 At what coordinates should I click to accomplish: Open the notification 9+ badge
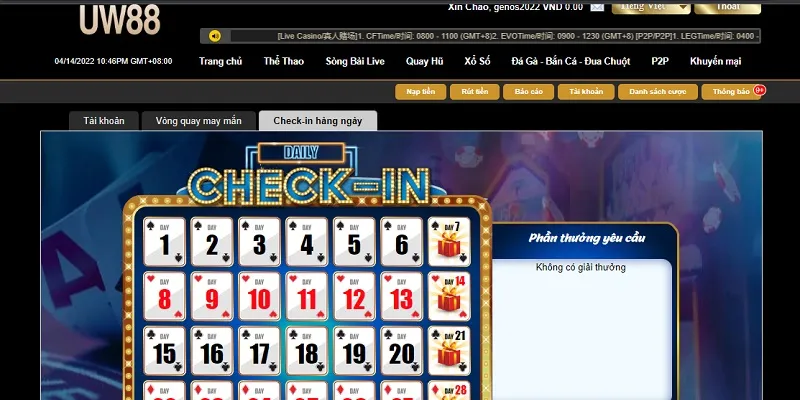coord(760,90)
